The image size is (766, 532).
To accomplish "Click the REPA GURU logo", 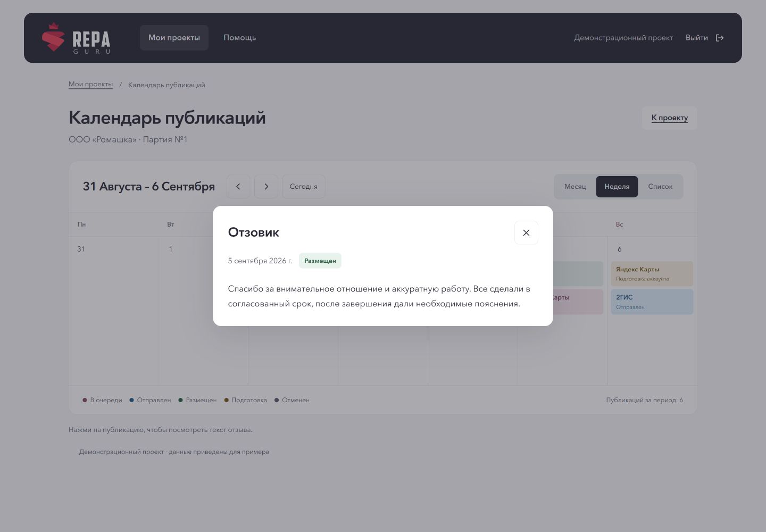I will [x=76, y=38].
